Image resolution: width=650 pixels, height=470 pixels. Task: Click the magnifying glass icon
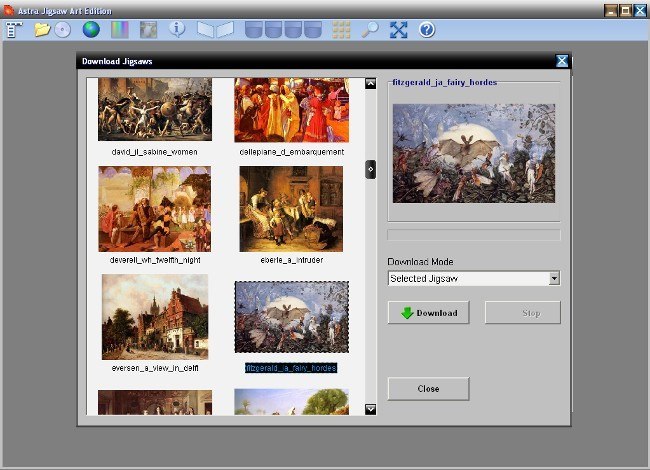pyautogui.click(x=369, y=30)
